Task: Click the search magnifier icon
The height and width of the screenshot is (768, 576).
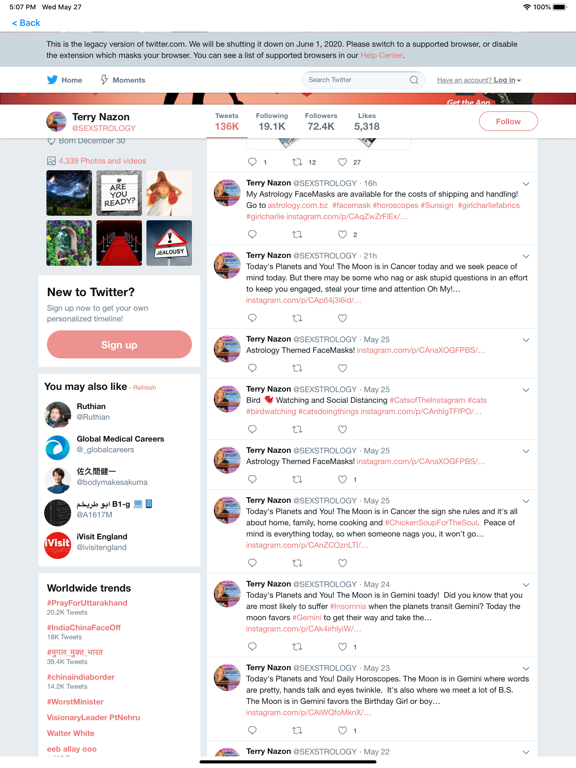Action: 414,80
